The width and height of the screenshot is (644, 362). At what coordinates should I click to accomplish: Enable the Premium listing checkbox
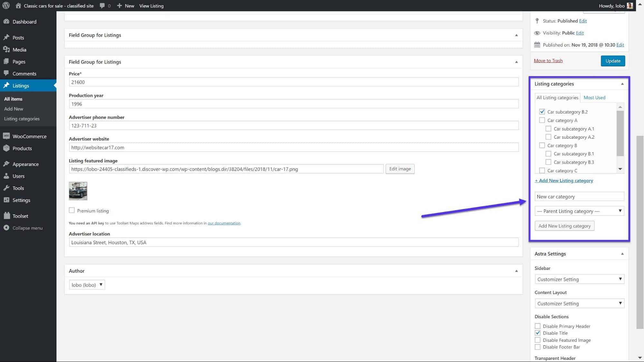pos(72,210)
